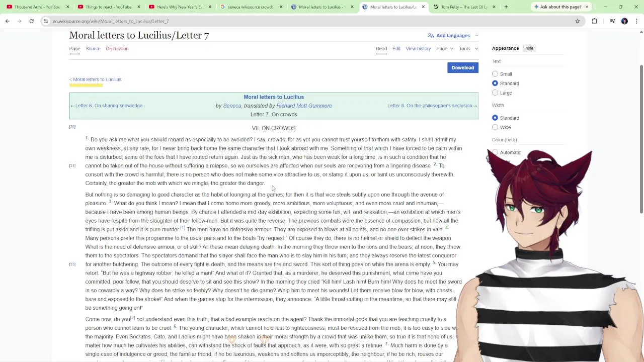Open the Chrome profile avatar
This screenshot has width=644, height=362.
(624, 21)
